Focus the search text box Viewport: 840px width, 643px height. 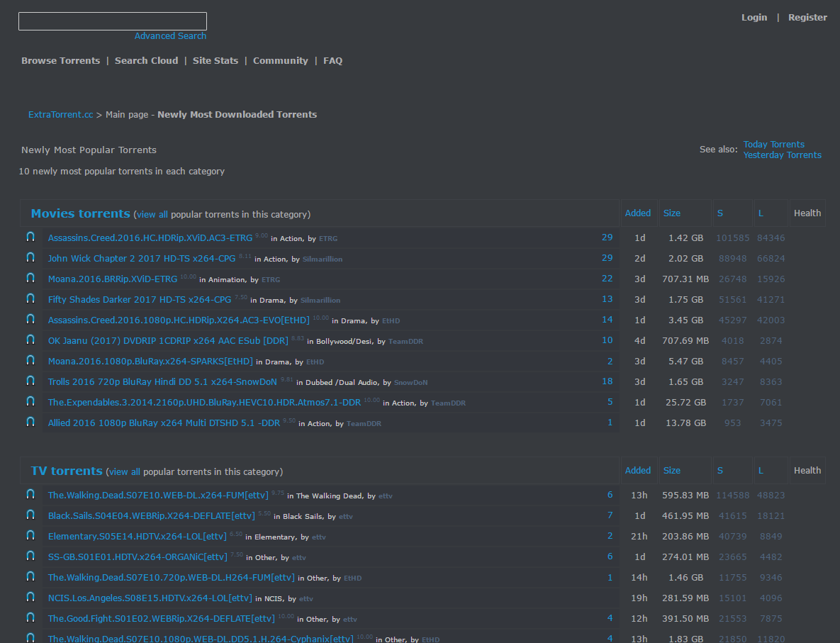click(112, 21)
